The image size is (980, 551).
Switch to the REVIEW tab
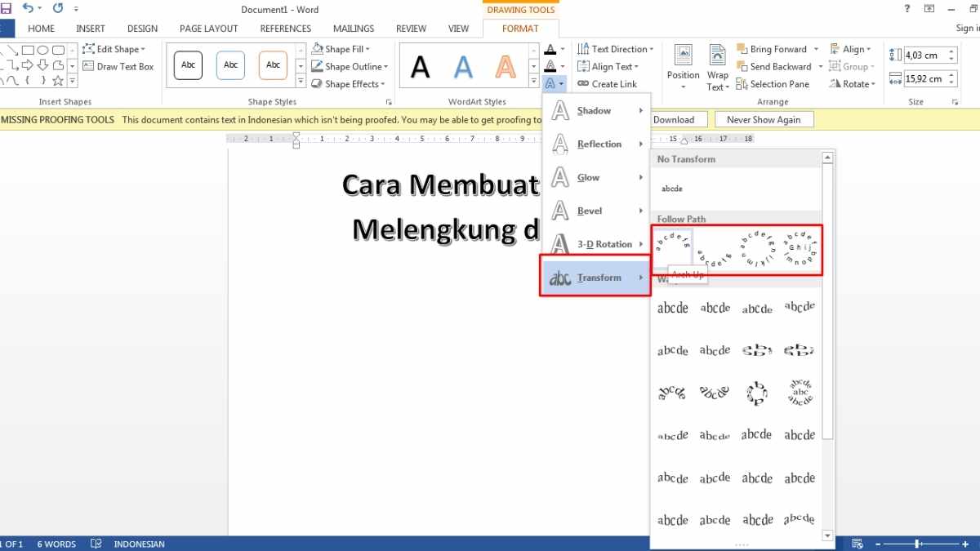411,28
